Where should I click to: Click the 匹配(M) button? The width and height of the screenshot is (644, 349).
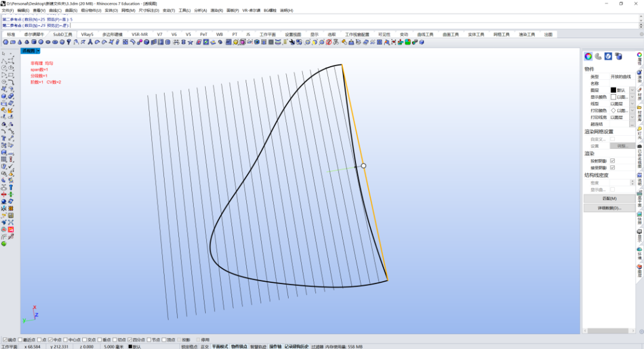[x=609, y=198]
